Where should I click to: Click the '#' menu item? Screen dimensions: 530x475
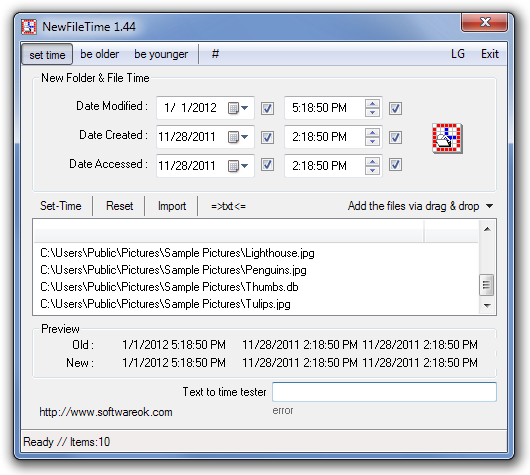coord(215,54)
